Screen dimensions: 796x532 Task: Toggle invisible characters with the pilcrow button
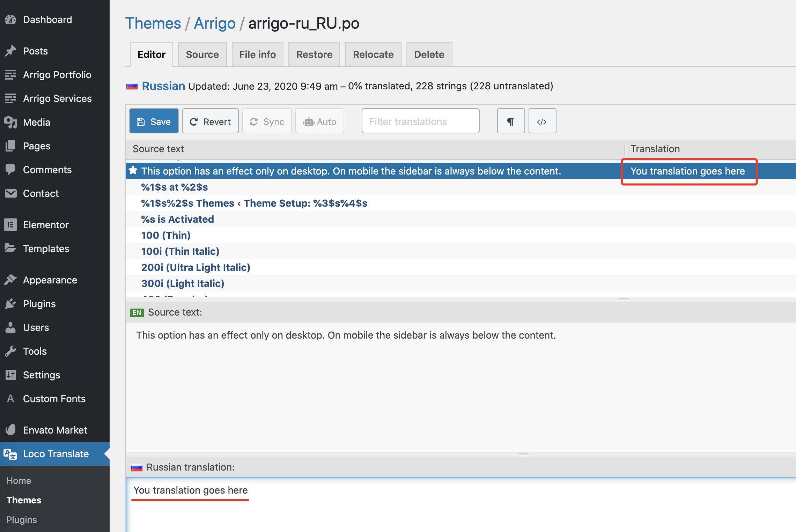tap(511, 121)
